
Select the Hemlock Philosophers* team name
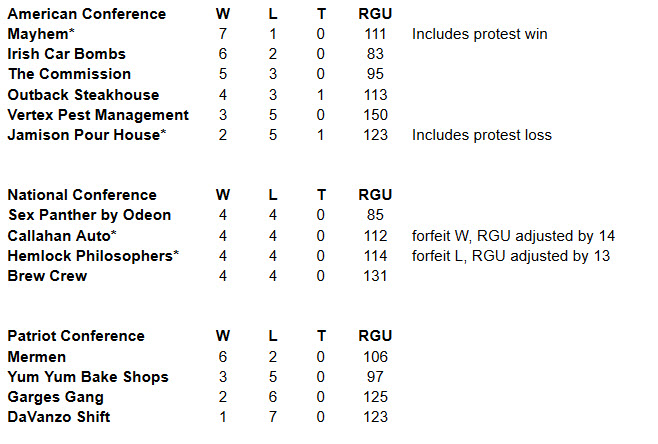91,256
